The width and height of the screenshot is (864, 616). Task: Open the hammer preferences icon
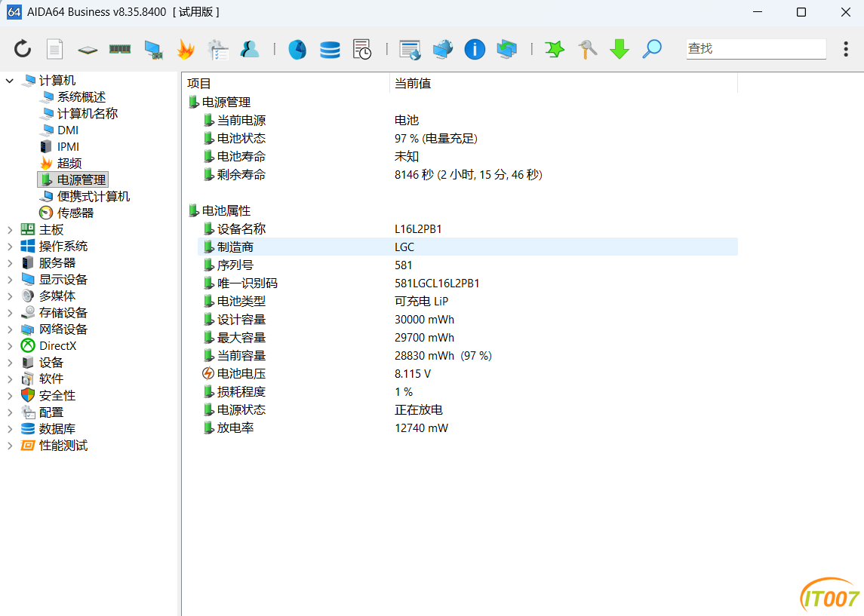(x=587, y=49)
